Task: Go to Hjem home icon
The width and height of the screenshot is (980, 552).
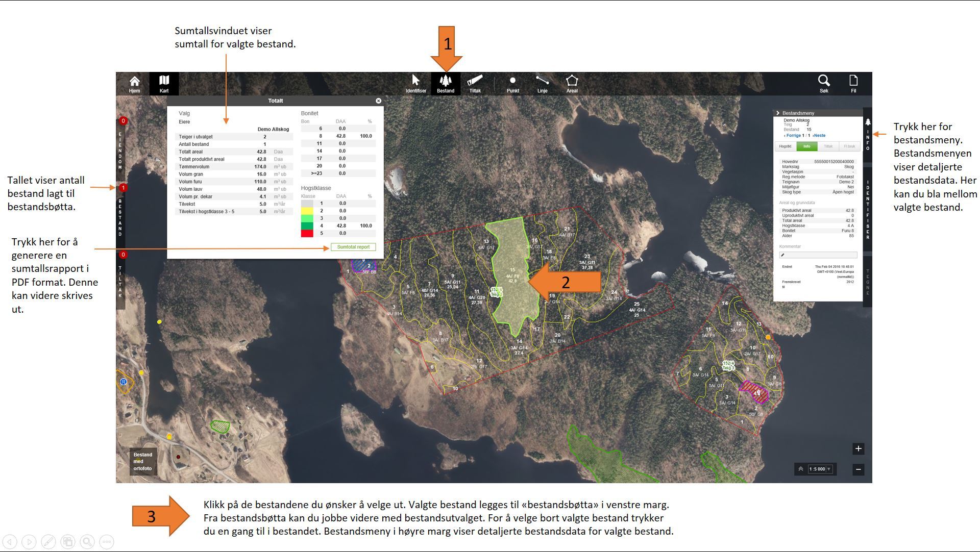Action: (x=134, y=84)
